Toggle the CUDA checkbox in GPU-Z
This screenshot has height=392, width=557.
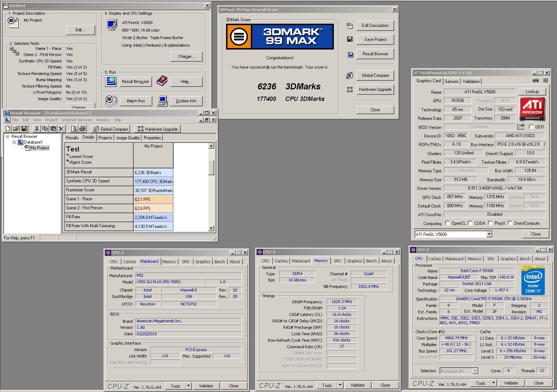(470, 223)
